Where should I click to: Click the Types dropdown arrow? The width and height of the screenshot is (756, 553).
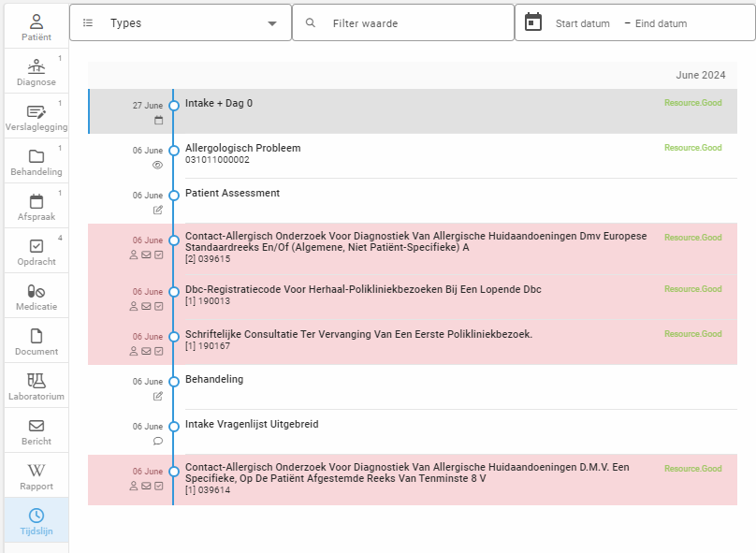click(x=272, y=23)
